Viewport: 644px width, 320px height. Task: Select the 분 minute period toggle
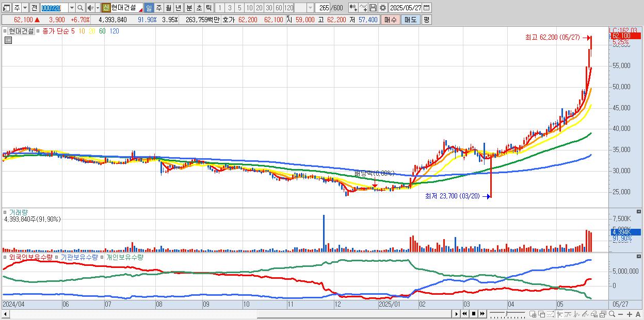click(189, 8)
